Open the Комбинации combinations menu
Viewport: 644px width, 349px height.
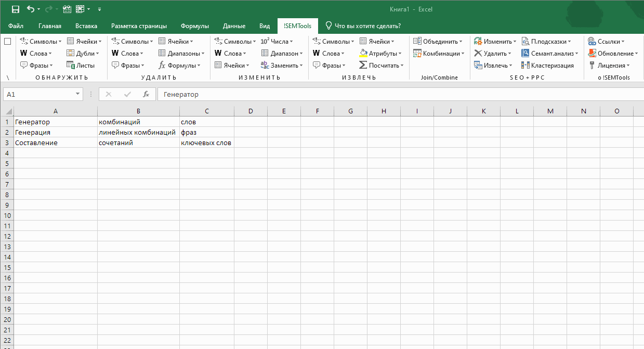tap(439, 53)
